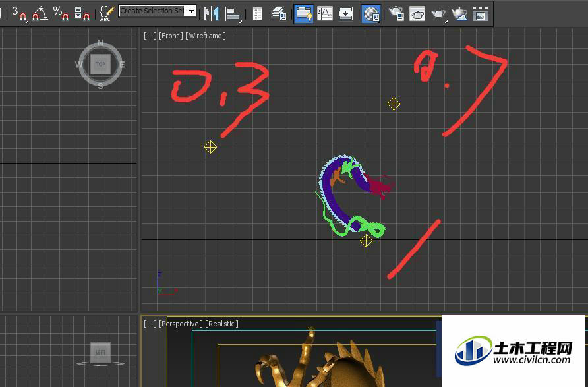The width and height of the screenshot is (588, 387).
Task: Toggle Percent Snap
Action: pos(61,13)
